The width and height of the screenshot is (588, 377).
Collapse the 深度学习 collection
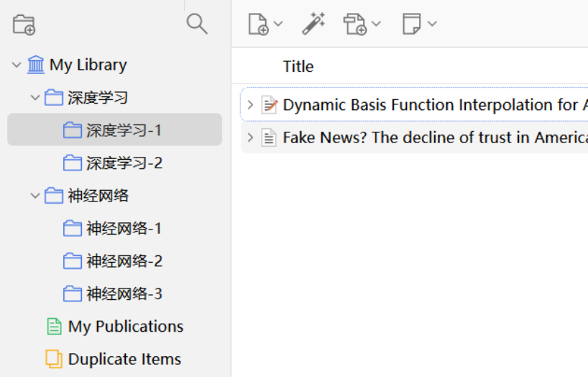tap(35, 98)
